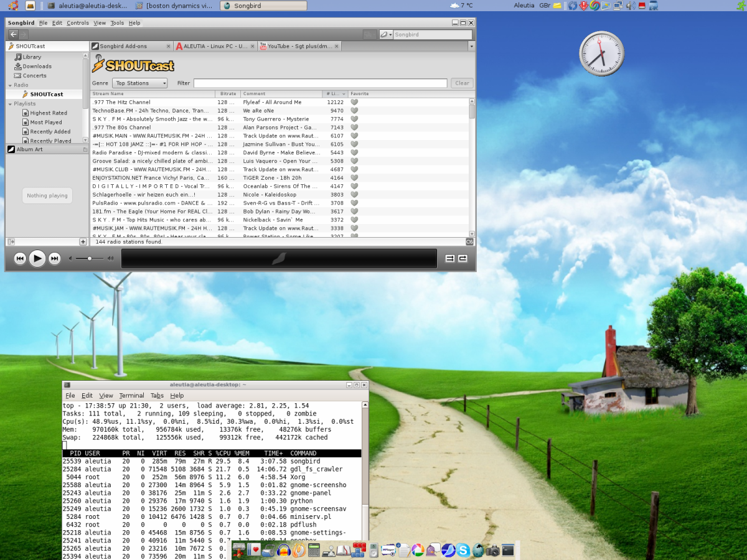Open the Tabs menu in terminal window
This screenshot has height=560, width=747.
pyautogui.click(x=157, y=395)
